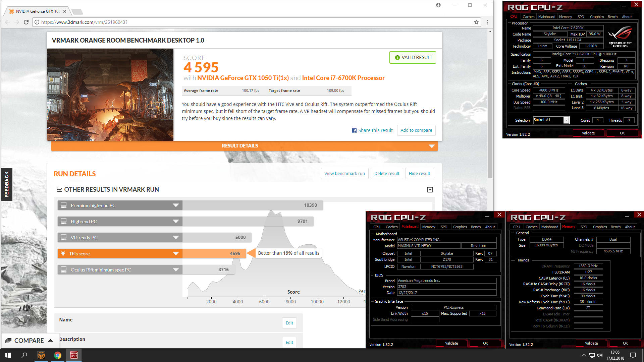
Task: Click Validate in Mainboard CPU-Z window
Action: point(451,343)
